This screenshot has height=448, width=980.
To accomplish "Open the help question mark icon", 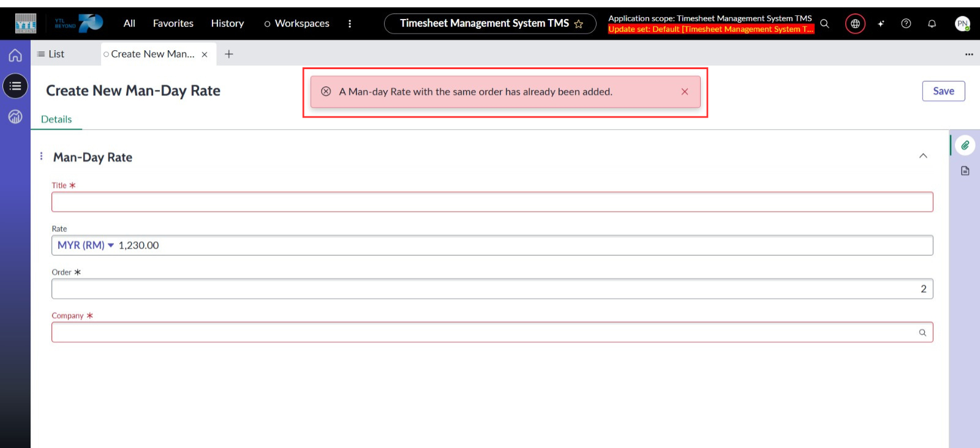I will (x=906, y=24).
